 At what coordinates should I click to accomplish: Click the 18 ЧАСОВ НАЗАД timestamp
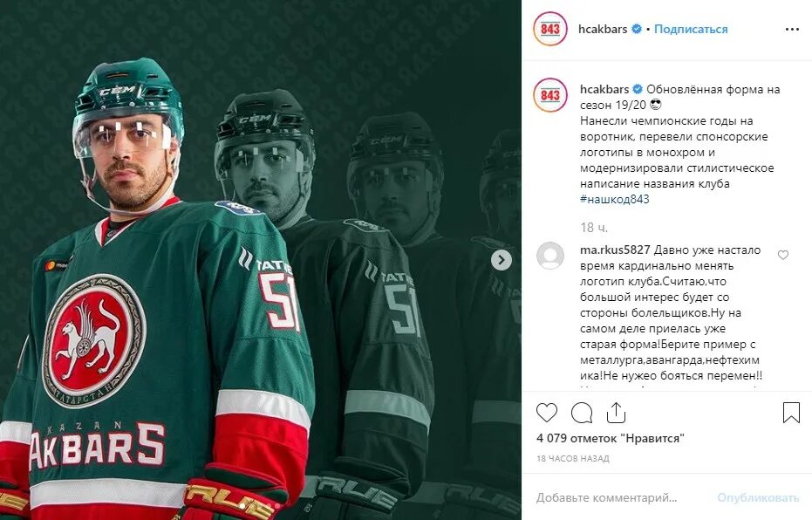(x=573, y=458)
